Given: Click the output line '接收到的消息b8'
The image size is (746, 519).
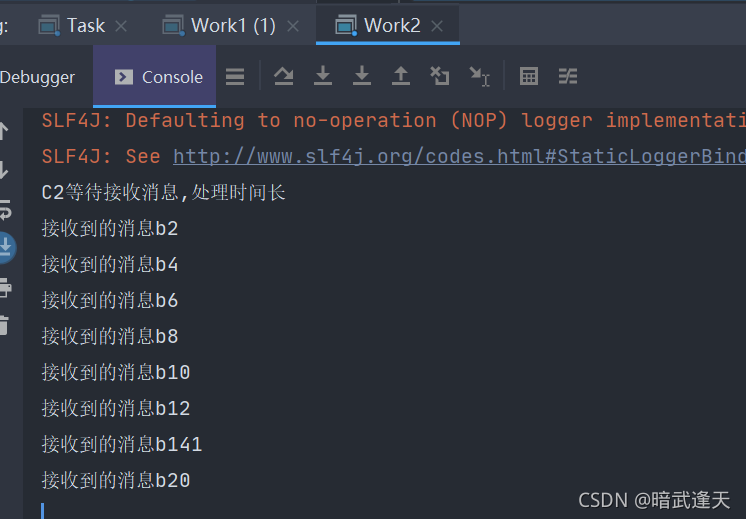Looking at the screenshot, I should coord(110,337).
